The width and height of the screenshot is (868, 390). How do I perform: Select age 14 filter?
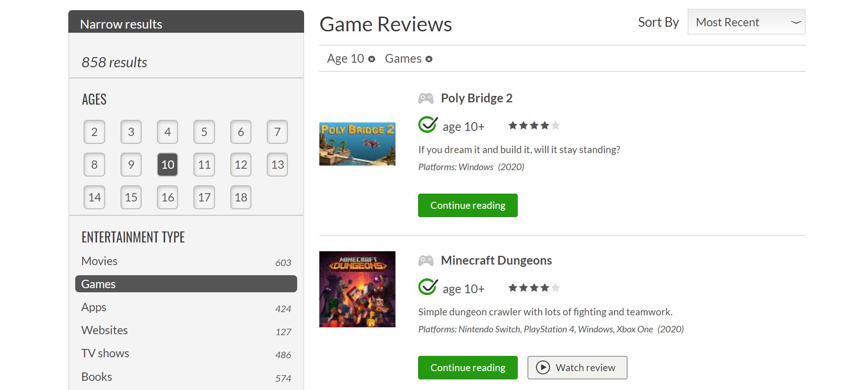click(94, 197)
